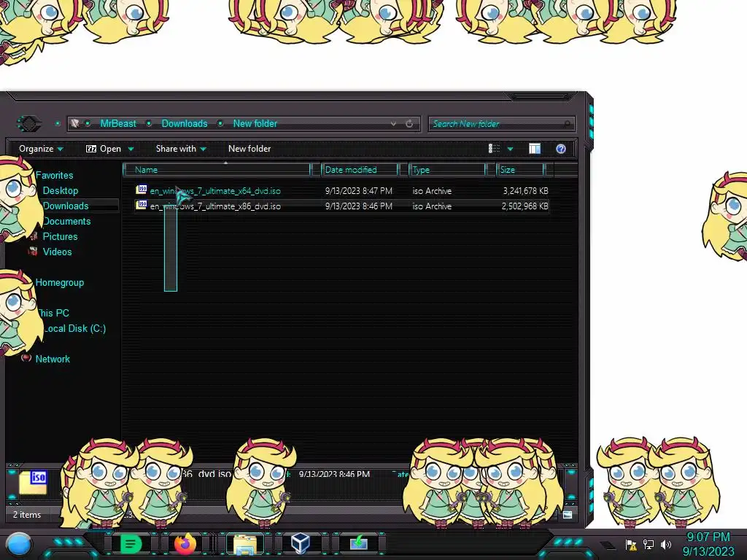
Task: Click the 2 items status text
Action: tap(27, 515)
